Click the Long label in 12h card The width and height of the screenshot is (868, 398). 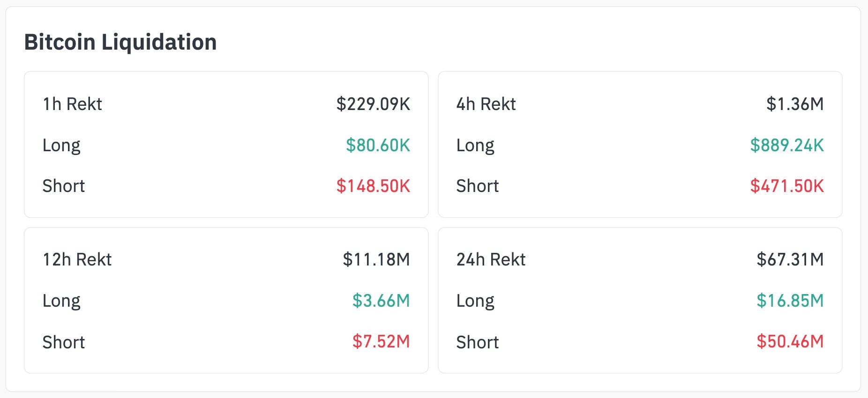tap(61, 301)
